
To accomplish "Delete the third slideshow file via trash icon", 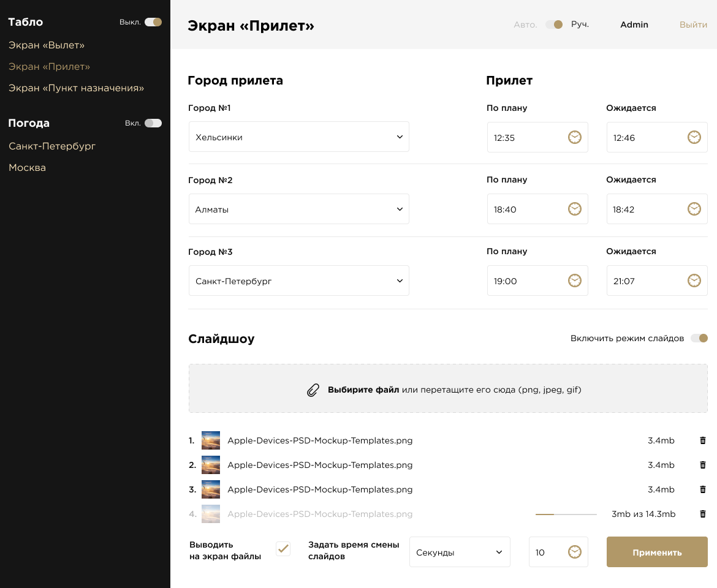I will click(703, 489).
